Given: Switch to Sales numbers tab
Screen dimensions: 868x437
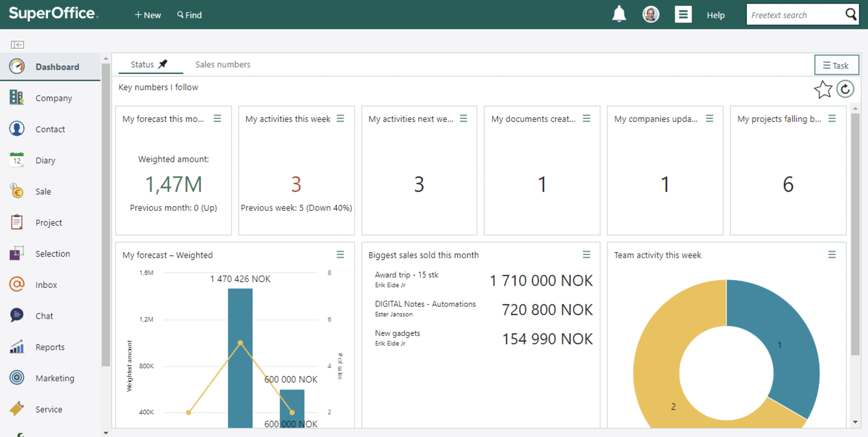Looking at the screenshot, I should coord(222,64).
